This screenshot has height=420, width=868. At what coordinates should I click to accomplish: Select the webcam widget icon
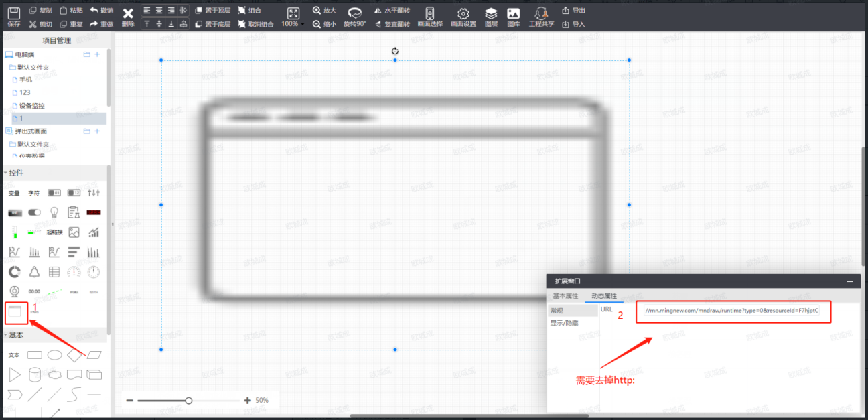(14, 291)
